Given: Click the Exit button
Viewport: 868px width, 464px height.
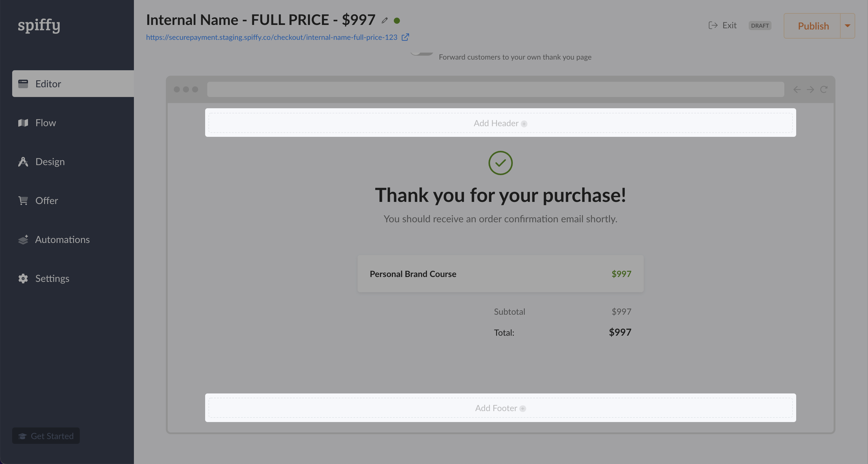Looking at the screenshot, I should pyautogui.click(x=723, y=25).
